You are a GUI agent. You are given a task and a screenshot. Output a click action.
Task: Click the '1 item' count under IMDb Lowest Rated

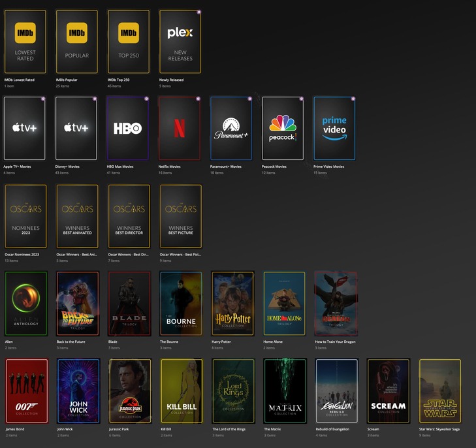(9, 86)
